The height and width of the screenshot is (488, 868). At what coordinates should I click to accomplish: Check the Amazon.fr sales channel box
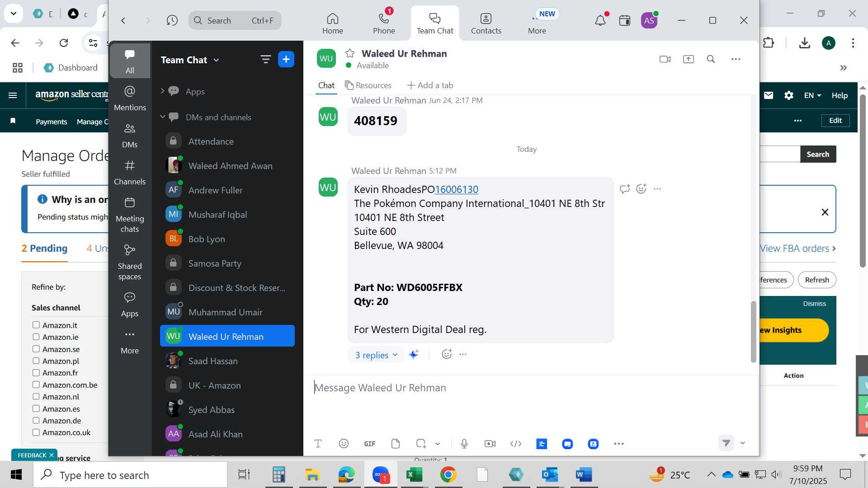point(36,372)
